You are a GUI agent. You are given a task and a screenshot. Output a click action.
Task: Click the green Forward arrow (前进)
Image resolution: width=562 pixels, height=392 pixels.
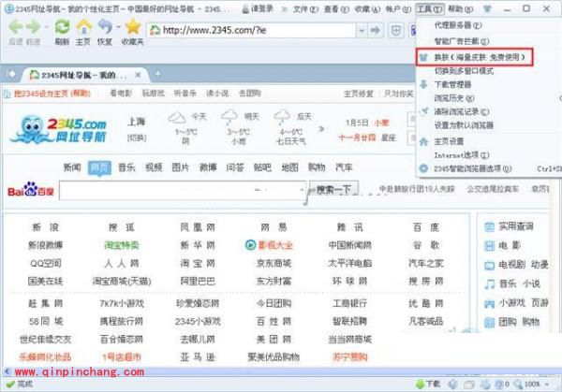34,27
